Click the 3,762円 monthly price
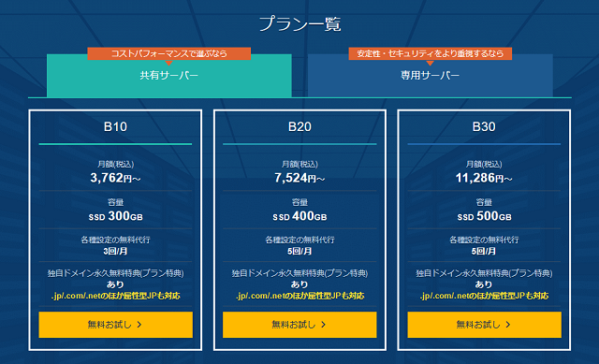 click(x=115, y=178)
